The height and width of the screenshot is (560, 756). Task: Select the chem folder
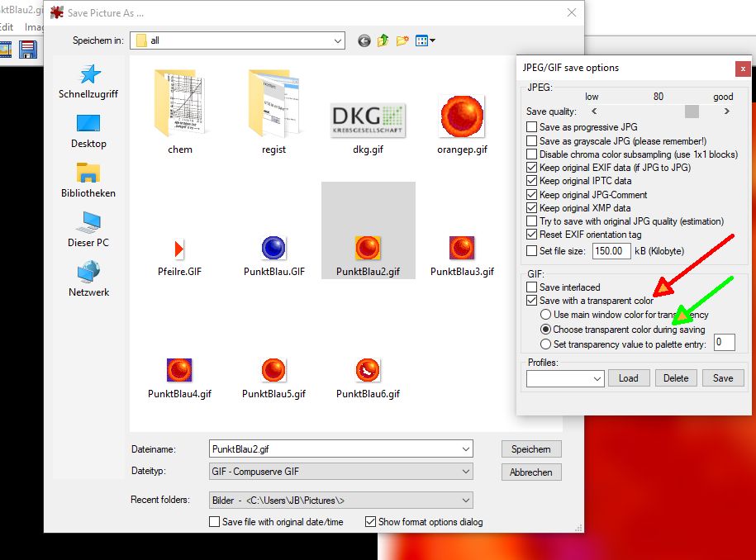click(x=180, y=112)
